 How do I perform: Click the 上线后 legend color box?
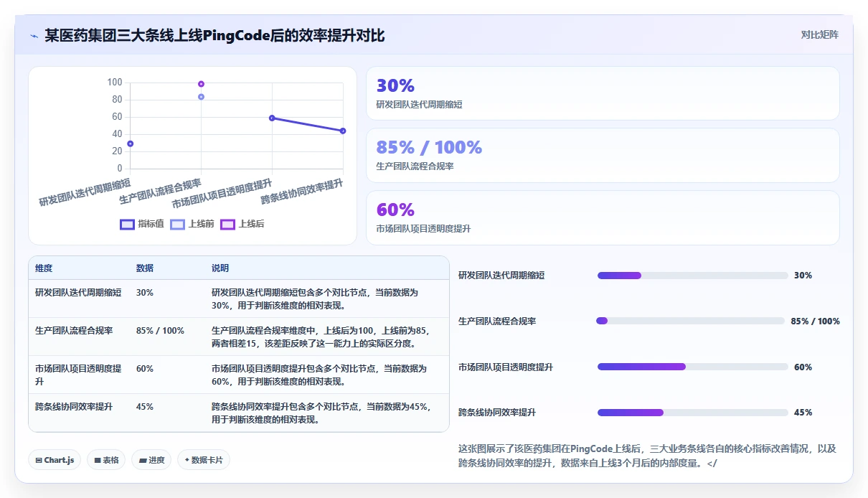pyautogui.click(x=227, y=224)
